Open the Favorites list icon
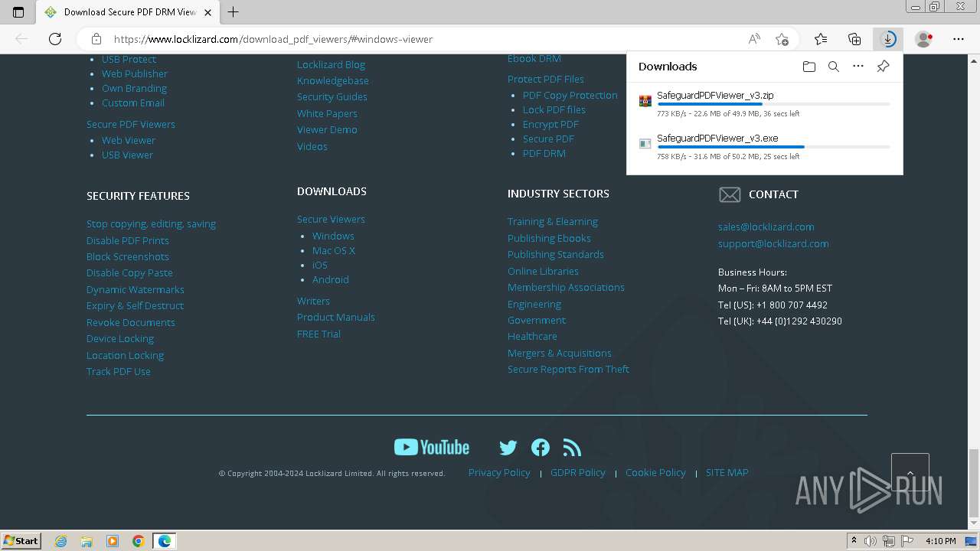The height and width of the screenshot is (551, 980). click(821, 39)
